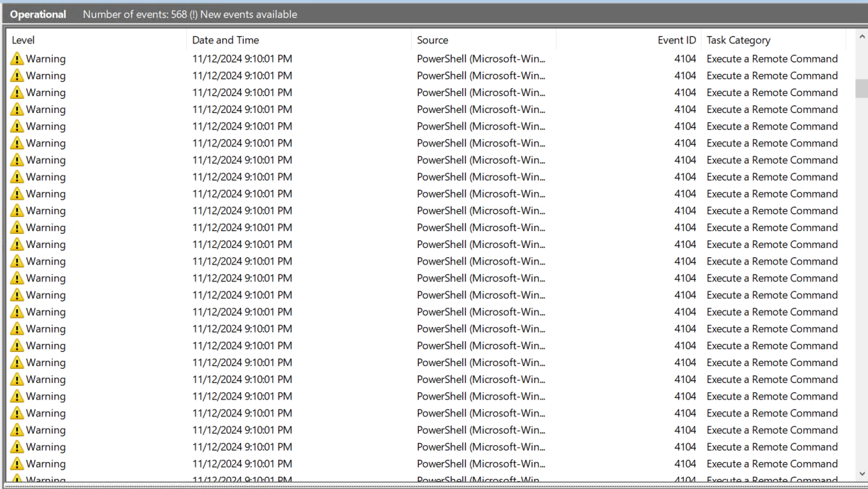This screenshot has height=489, width=868.
Task: Click the scroll down arrow of the event list
Action: tap(862, 473)
